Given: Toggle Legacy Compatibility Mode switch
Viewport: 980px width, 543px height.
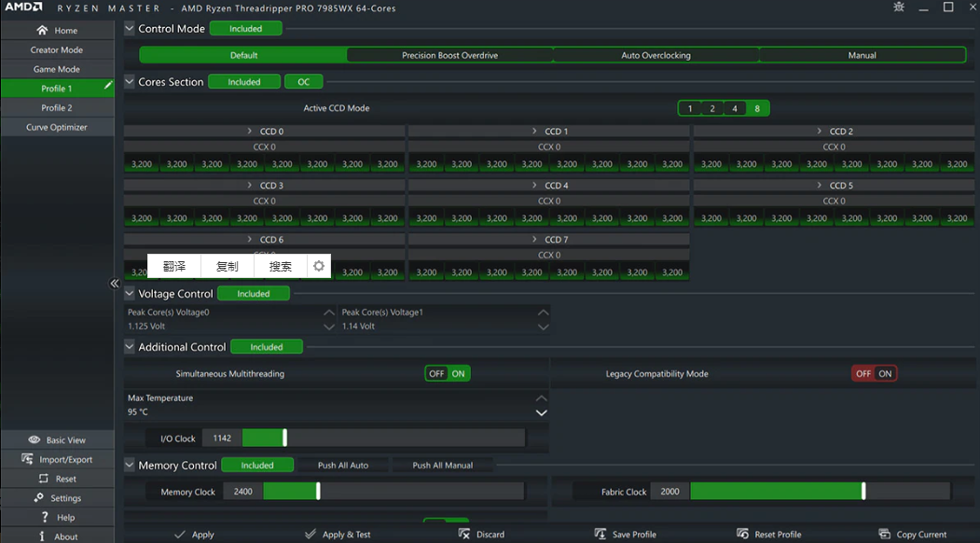Looking at the screenshot, I should [x=874, y=373].
